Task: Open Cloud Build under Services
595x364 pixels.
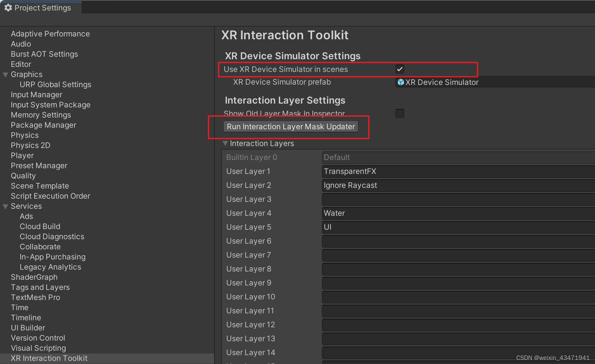Action: pos(40,227)
